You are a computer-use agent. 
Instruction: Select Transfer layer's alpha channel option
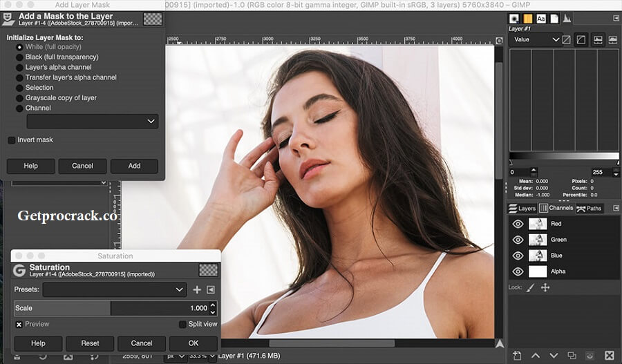point(19,78)
